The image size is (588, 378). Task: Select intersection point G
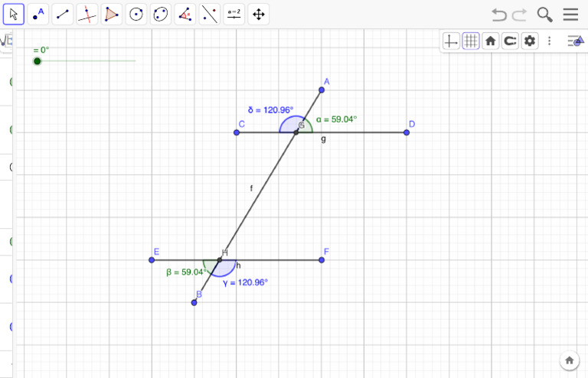click(x=296, y=132)
